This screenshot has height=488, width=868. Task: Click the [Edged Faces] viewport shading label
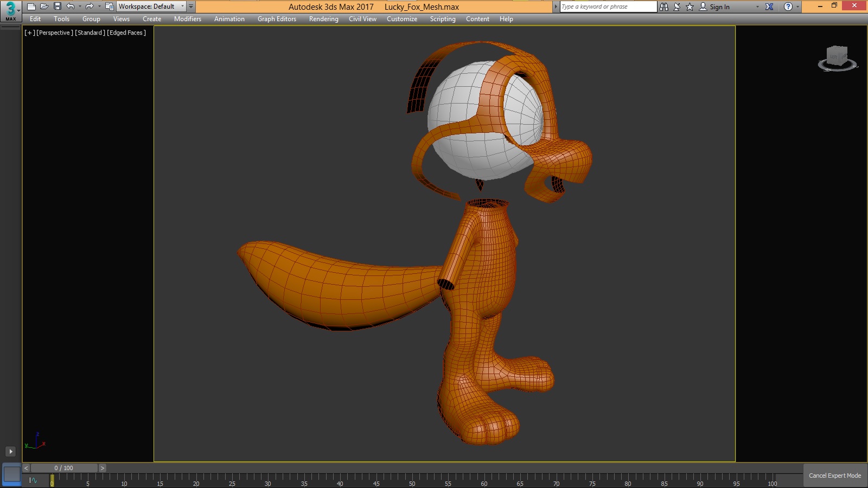(126, 33)
